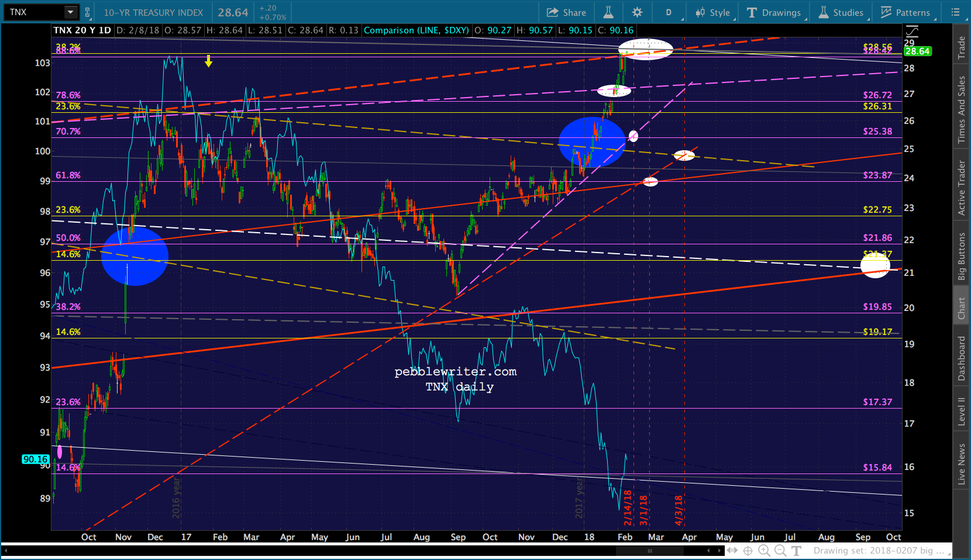Click the $15.84 Fibonacci level label

[877, 467]
